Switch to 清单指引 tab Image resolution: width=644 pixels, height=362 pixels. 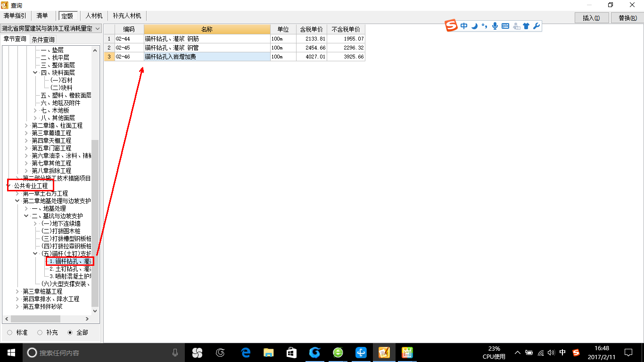15,16
